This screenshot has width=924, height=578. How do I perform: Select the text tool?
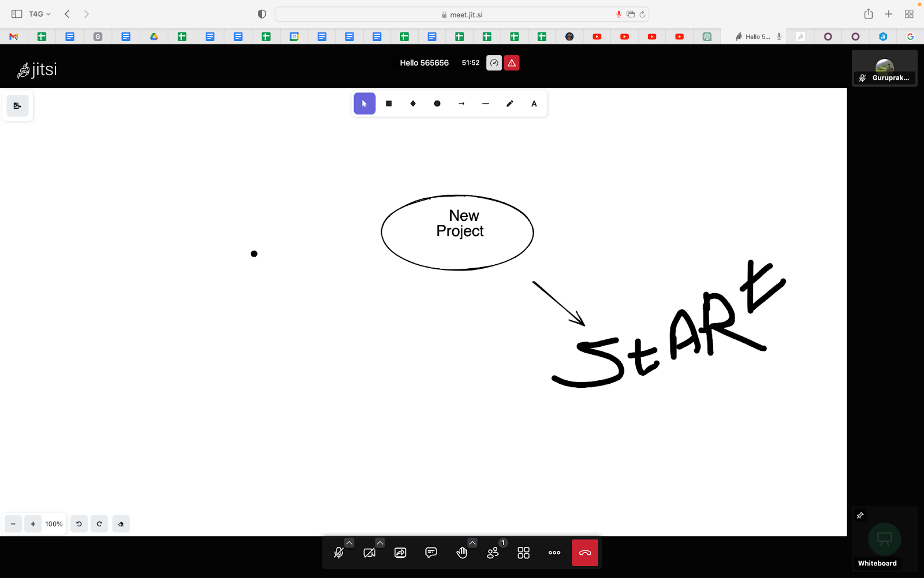point(534,103)
